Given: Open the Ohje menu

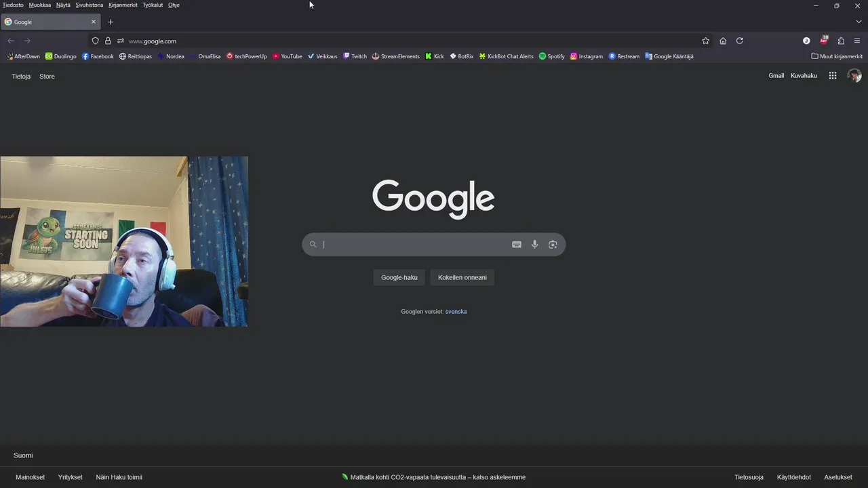Looking at the screenshot, I should coord(174,5).
